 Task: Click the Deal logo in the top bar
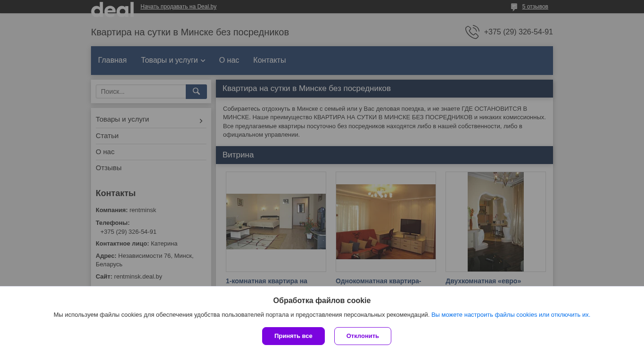112,9
